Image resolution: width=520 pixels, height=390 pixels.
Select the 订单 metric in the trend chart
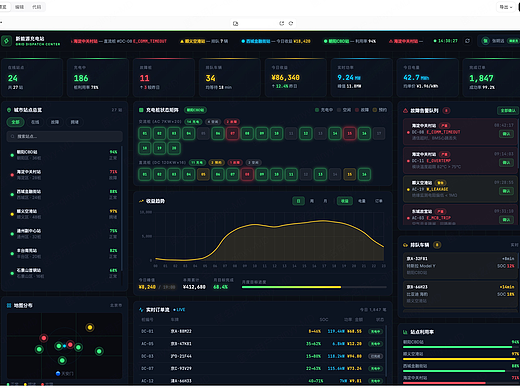coord(379,201)
